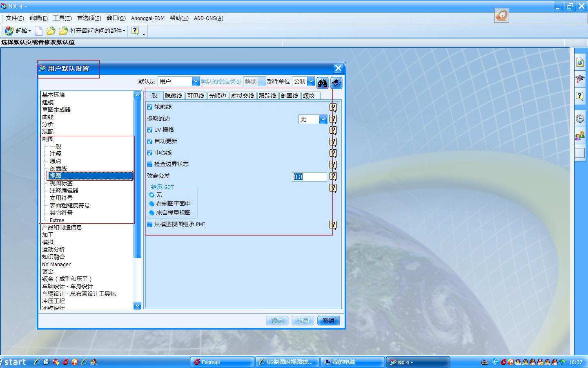This screenshot has height=368, width=588.
Task: Open the 首选项(P) menu
Action: click(x=89, y=18)
